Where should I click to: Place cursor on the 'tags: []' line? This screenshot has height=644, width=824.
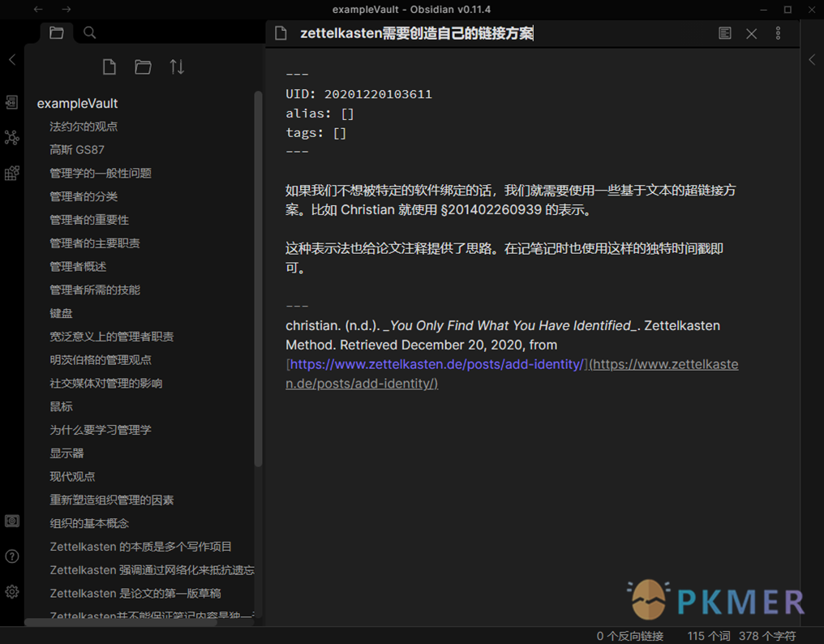click(x=315, y=133)
